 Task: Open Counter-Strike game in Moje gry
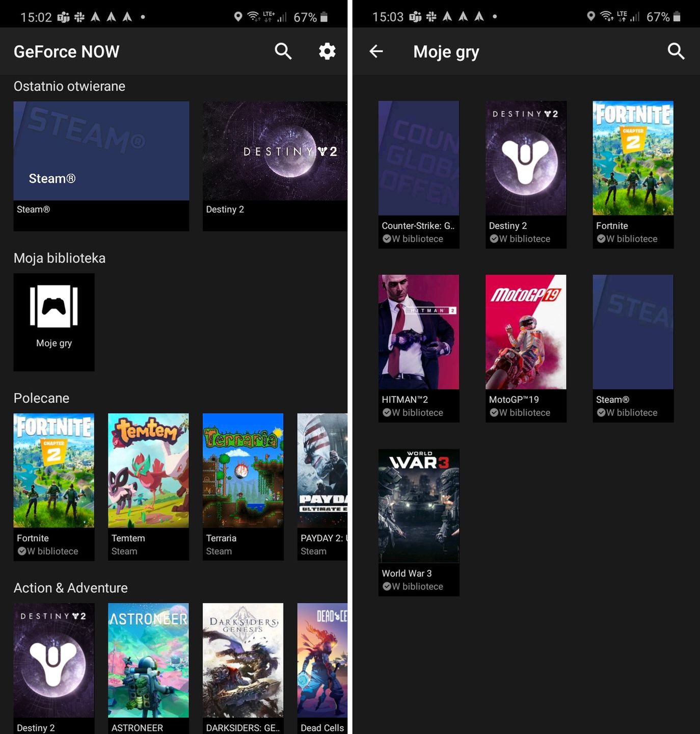[419, 175]
